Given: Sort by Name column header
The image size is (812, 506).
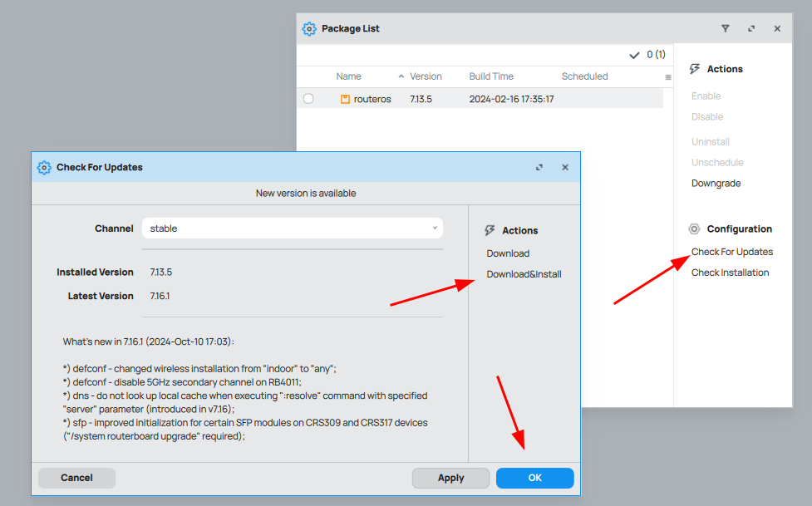Looking at the screenshot, I should pos(348,76).
